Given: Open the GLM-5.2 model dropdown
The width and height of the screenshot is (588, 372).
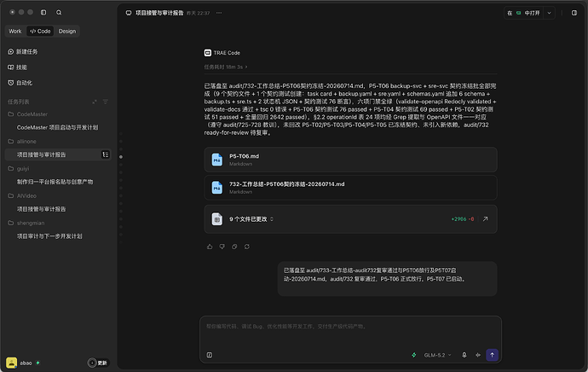Looking at the screenshot, I should tap(437, 355).
